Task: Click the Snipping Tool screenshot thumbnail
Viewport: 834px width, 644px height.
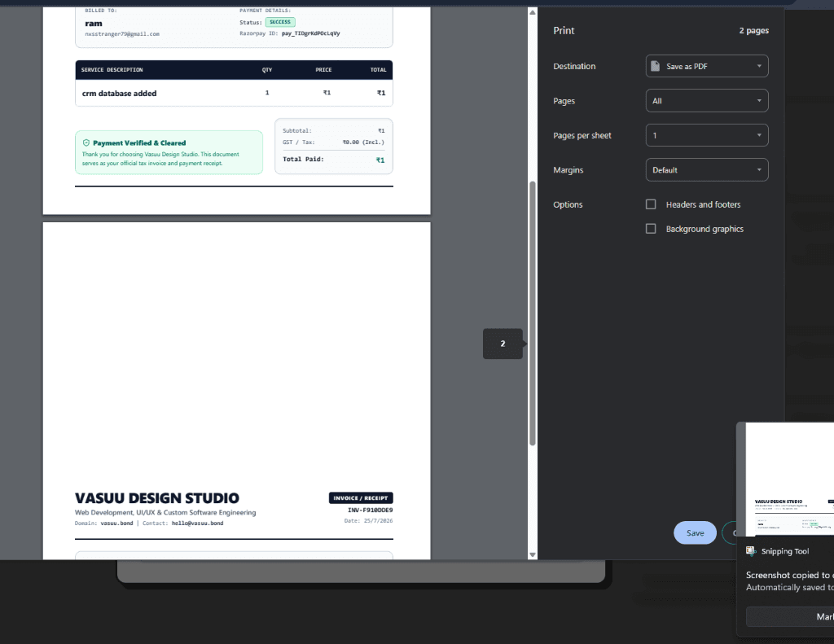Action: (x=789, y=480)
